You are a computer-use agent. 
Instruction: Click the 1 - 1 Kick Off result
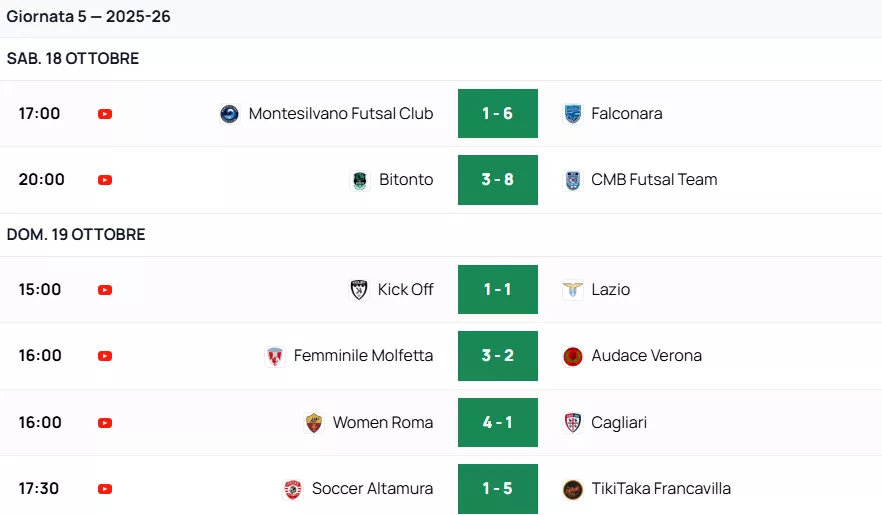pos(498,290)
